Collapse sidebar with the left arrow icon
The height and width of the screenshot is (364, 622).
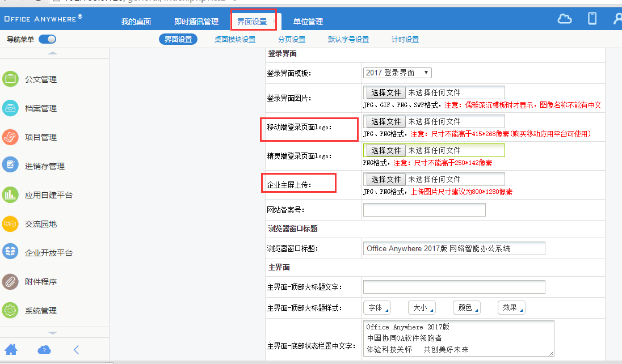click(76, 349)
